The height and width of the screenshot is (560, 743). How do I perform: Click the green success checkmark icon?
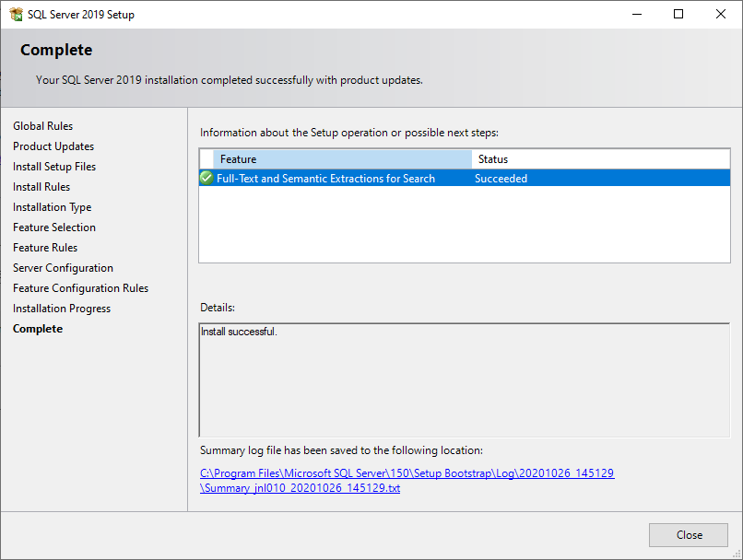[x=206, y=179]
